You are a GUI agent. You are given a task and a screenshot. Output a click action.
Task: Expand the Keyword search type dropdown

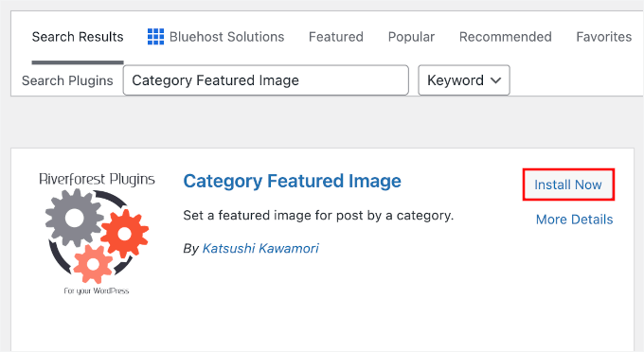click(464, 80)
